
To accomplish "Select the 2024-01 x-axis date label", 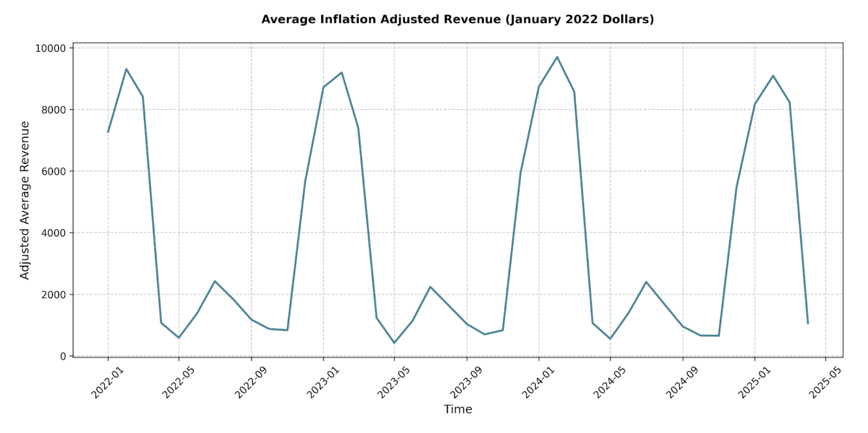I will tap(538, 383).
